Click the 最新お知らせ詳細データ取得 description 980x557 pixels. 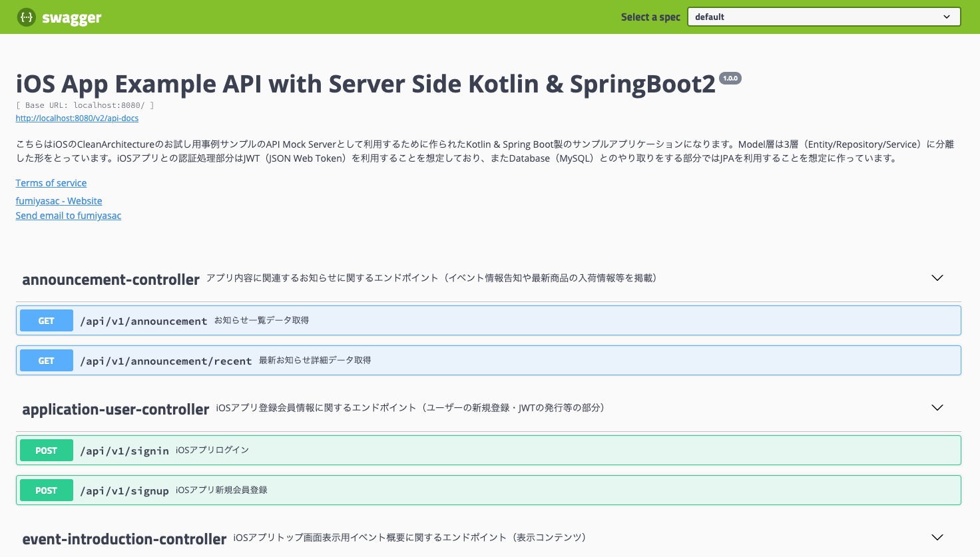(x=315, y=360)
